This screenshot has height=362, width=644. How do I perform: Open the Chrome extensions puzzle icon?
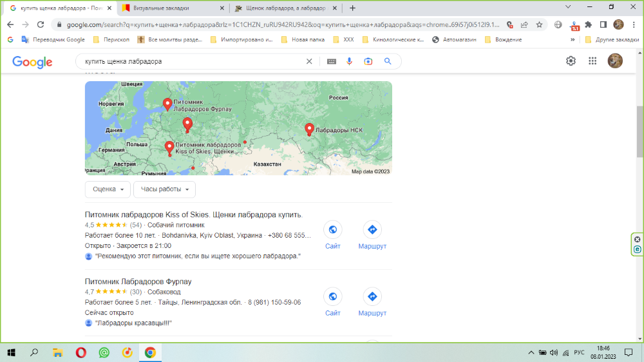[x=589, y=24]
